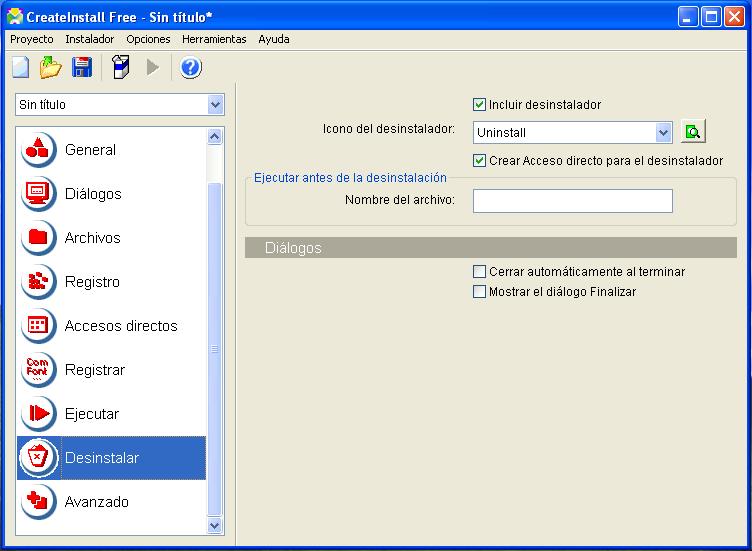Select the General section label
This screenshot has width=752, height=551.
[90, 150]
